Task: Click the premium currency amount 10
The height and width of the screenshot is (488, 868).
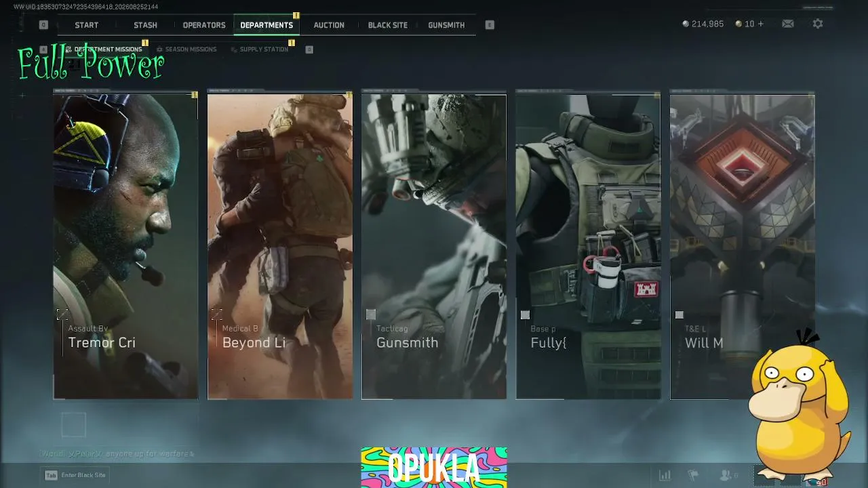Action: point(749,24)
